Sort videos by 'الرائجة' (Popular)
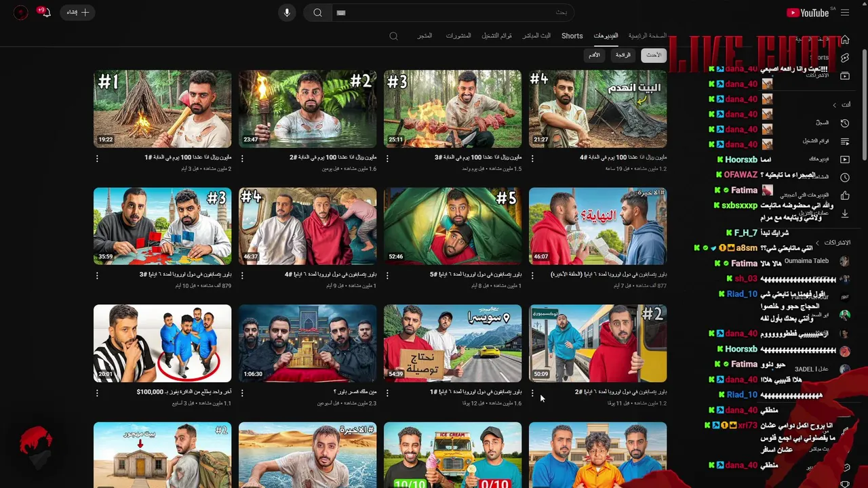 click(623, 56)
